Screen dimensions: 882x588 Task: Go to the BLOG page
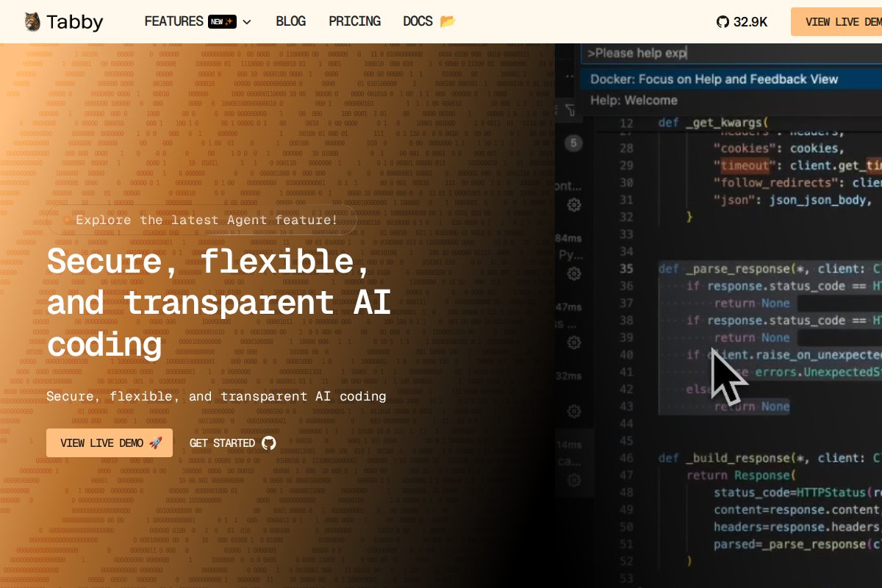290,21
